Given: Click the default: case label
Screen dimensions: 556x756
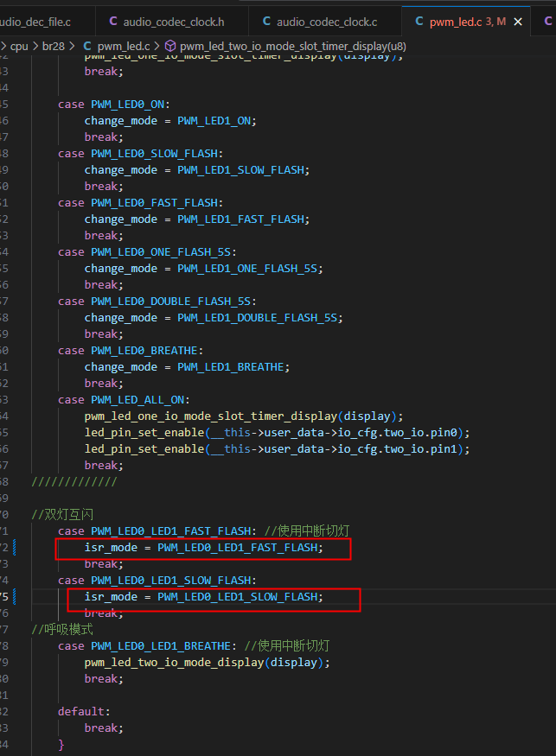Looking at the screenshot, I should point(84,712).
